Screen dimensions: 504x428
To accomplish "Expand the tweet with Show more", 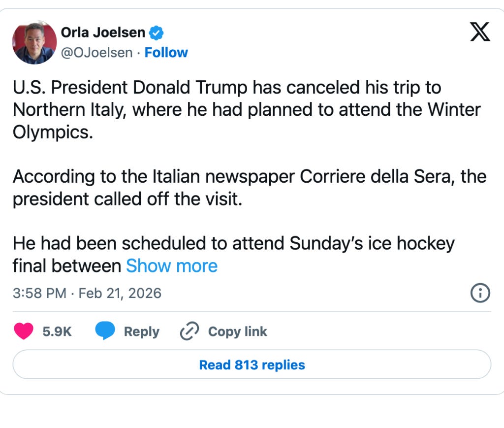I will (x=172, y=266).
